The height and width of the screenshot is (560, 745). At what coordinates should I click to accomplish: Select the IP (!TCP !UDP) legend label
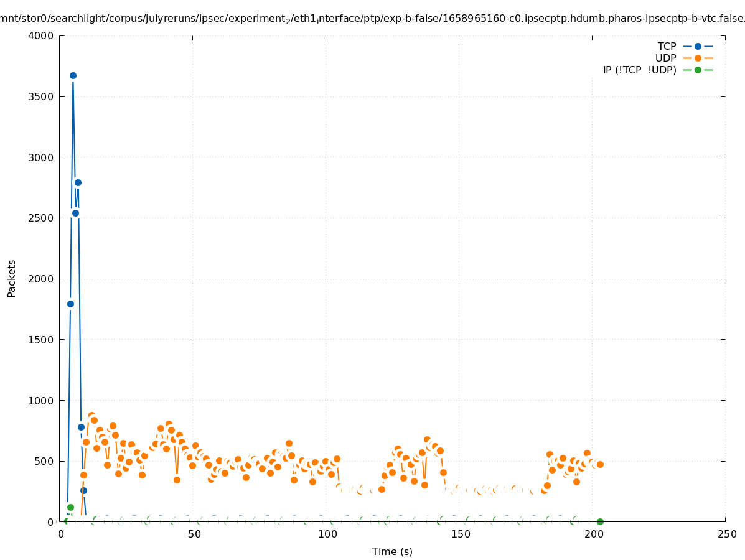click(639, 70)
